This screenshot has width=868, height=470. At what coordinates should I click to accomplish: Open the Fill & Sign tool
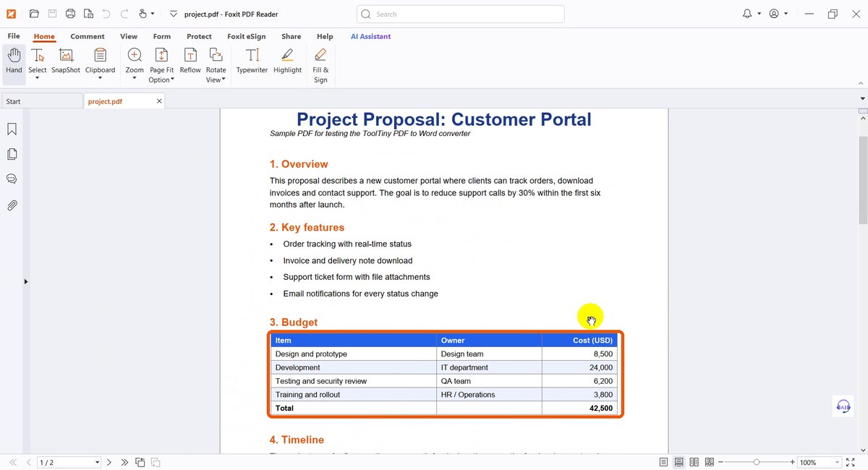(320, 65)
